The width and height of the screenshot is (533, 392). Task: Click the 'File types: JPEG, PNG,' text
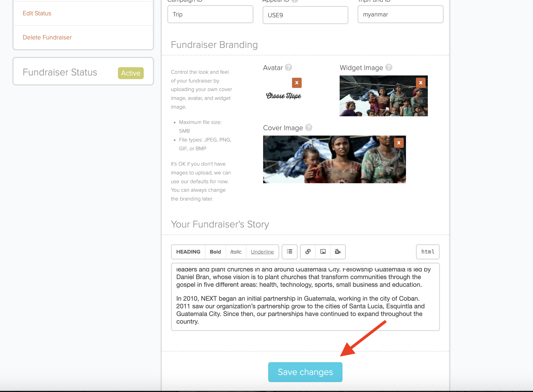pos(205,140)
